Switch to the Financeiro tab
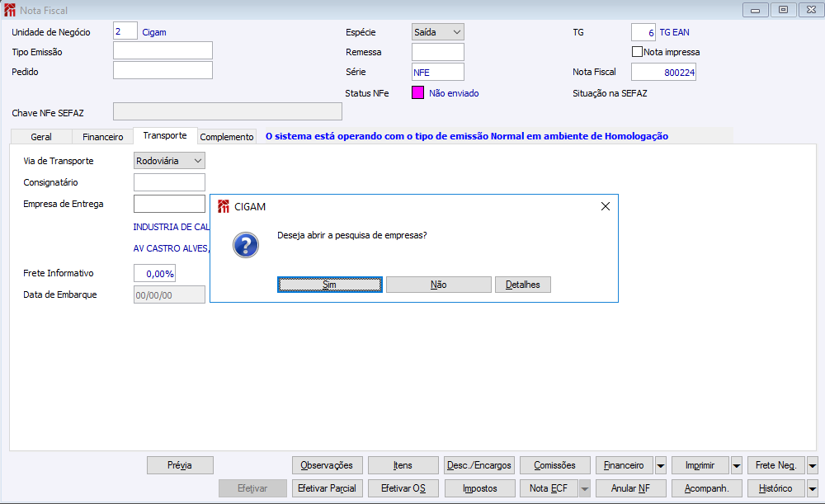The image size is (825, 504). coord(102,137)
